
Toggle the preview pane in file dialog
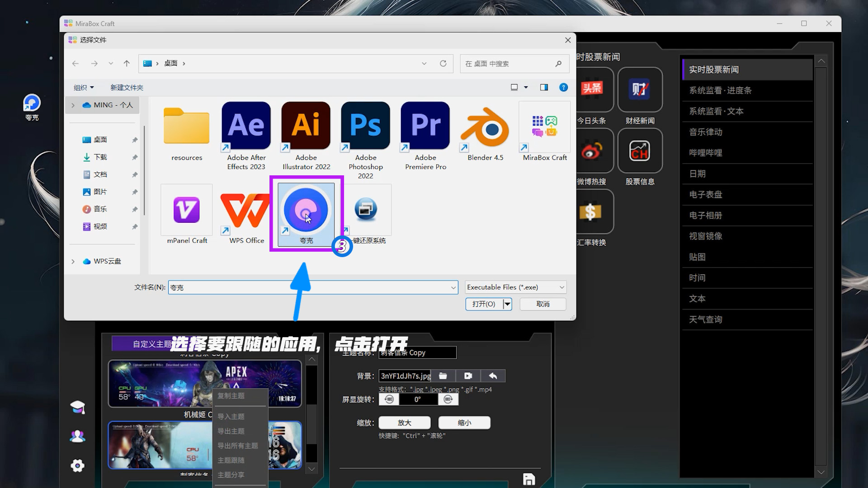[x=544, y=87]
